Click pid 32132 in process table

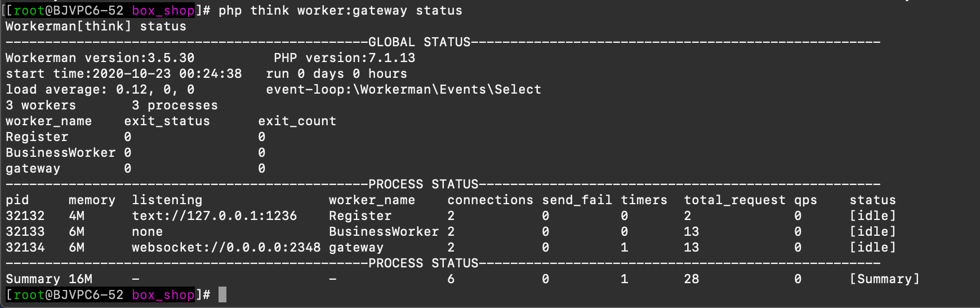25,216
